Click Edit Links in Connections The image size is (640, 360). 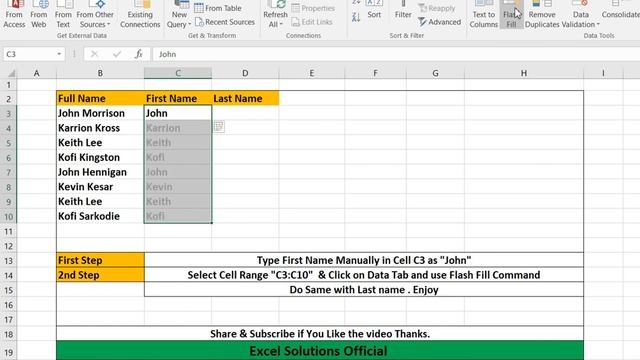[x=312, y=22]
